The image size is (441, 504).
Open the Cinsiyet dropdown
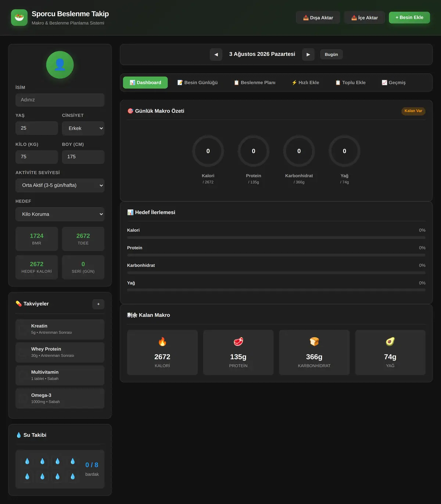click(83, 128)
